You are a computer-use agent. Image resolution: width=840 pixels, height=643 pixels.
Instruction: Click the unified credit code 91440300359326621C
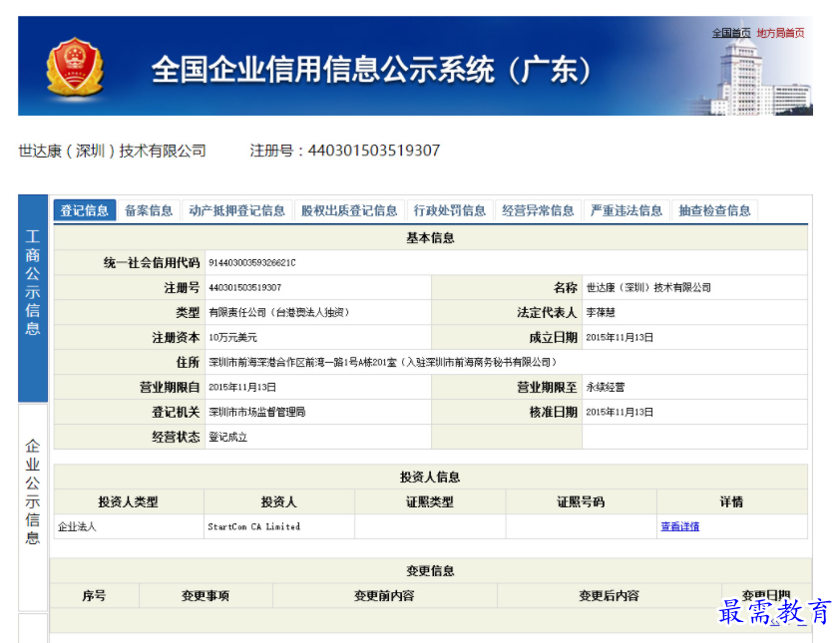[x=251, y=263]
